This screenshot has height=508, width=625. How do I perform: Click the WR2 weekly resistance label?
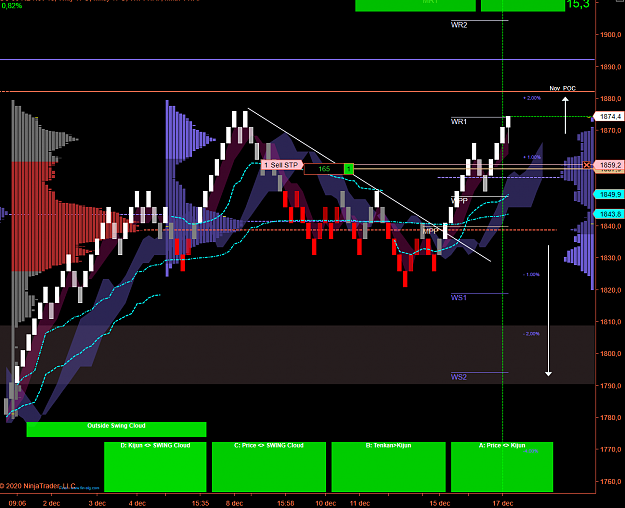click(459, 25)
